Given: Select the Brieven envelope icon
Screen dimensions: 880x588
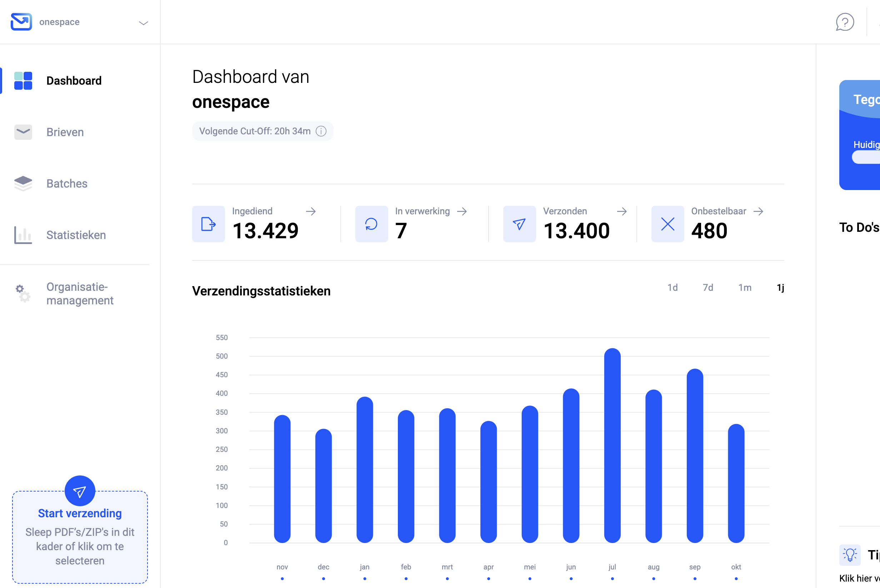Looking at the screenshot, I should 23,132.
